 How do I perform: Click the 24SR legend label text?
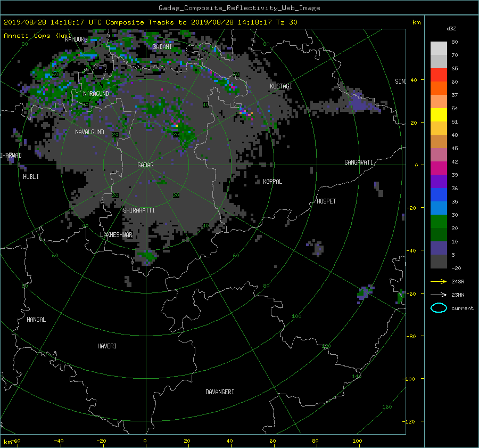(458, 281)
